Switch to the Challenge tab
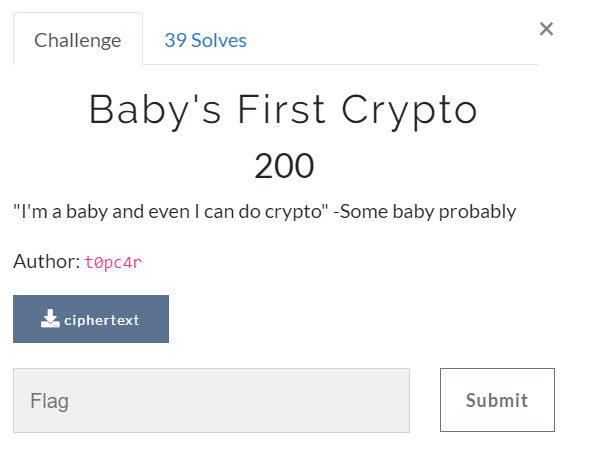The image size is (594, 458). (x=78, y=39)
